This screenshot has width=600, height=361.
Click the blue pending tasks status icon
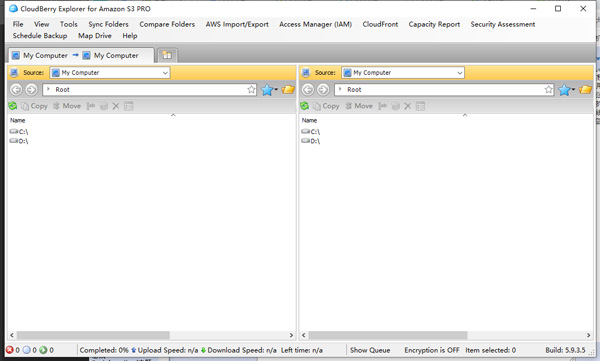tap(26, 350)
